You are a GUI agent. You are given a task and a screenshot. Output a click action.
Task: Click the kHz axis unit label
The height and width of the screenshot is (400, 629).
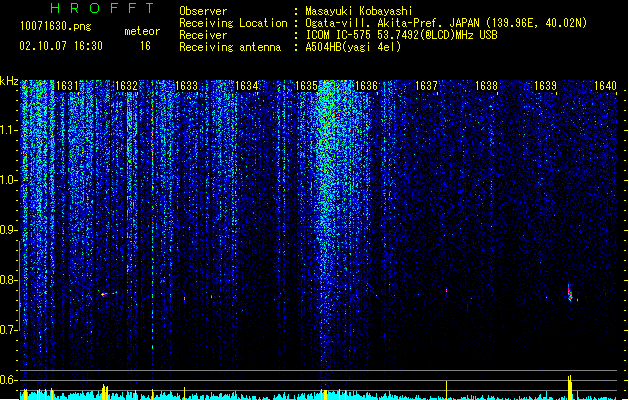tap(9, 81)
